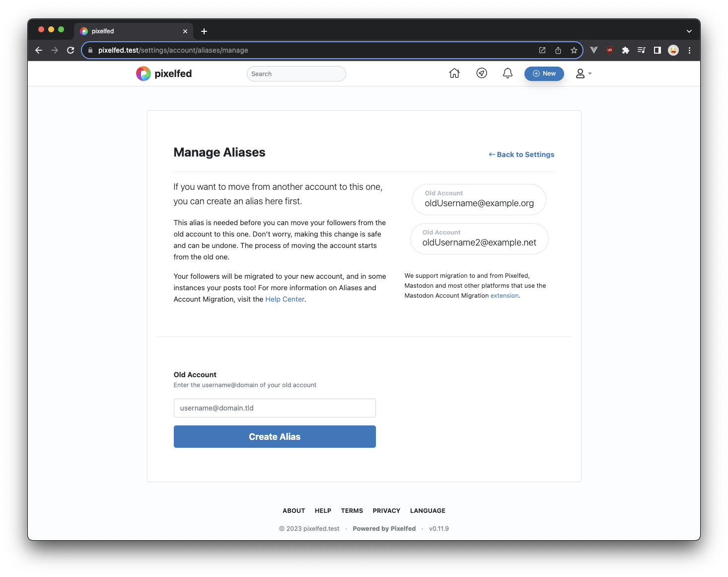Bookmark this page with the star icon
This screenshot has width=728, height=577.
574,50
